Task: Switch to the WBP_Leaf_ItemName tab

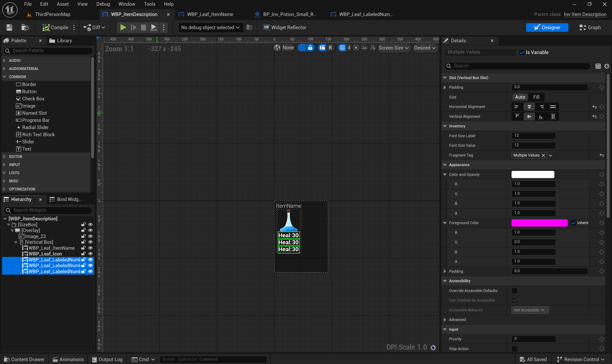Action: pyautogui.click(x=210, y=15)
